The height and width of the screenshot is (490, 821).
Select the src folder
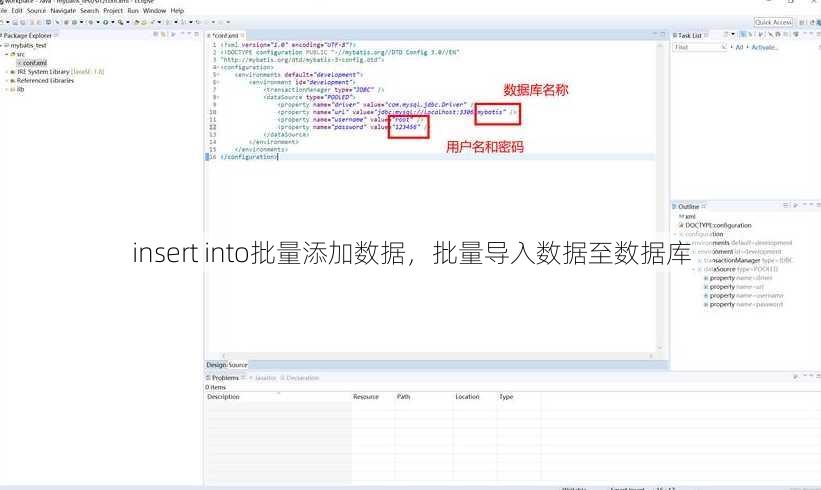20,54
